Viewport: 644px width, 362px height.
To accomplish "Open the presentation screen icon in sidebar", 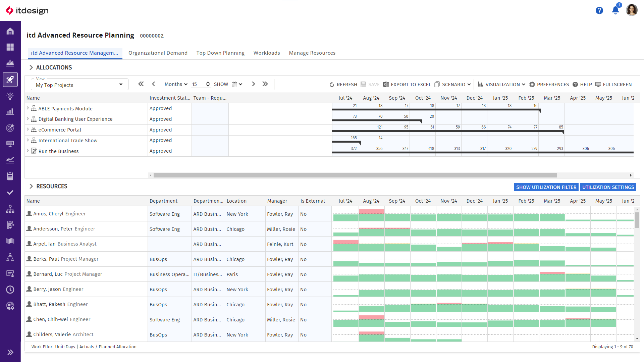I will 10,144.
